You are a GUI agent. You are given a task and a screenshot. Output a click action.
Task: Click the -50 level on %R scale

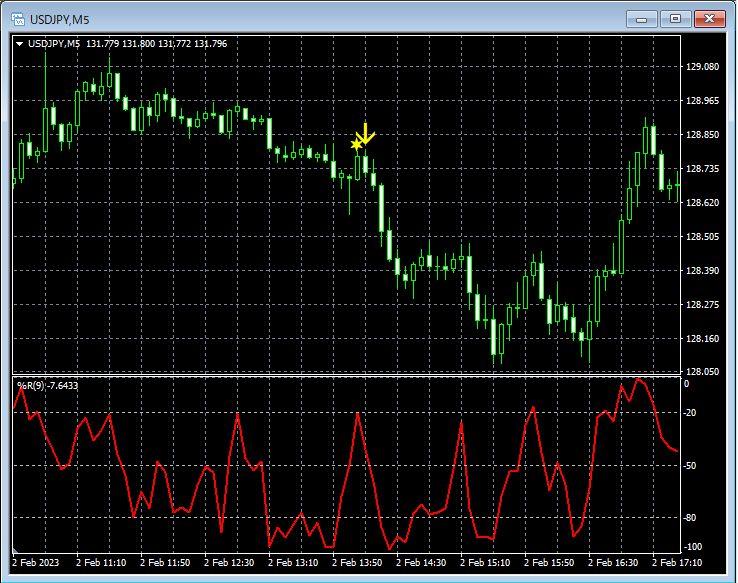tap(690, 465)
